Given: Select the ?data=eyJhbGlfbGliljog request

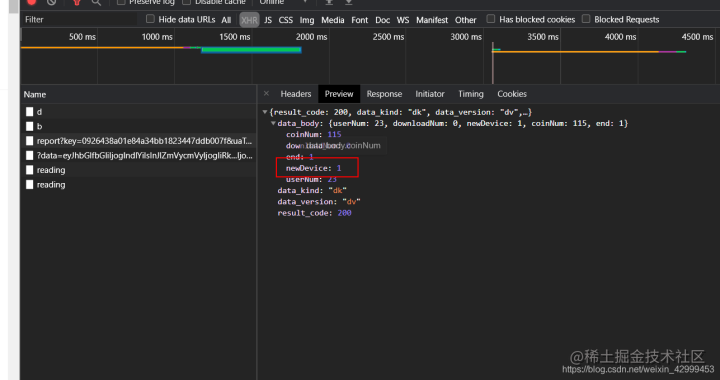Looking at the screenshot, I should point(138,156).
